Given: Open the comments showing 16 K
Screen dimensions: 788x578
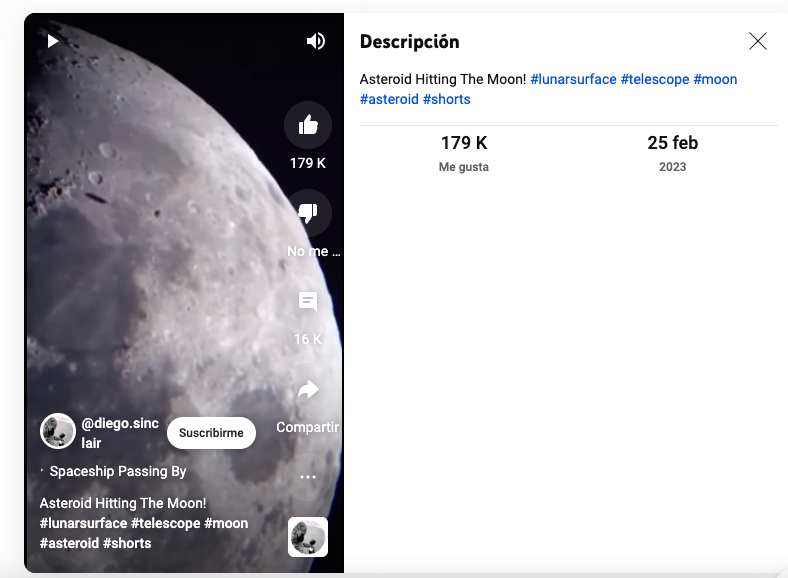Looking at the screenshot, I should [x=308, y=302].
